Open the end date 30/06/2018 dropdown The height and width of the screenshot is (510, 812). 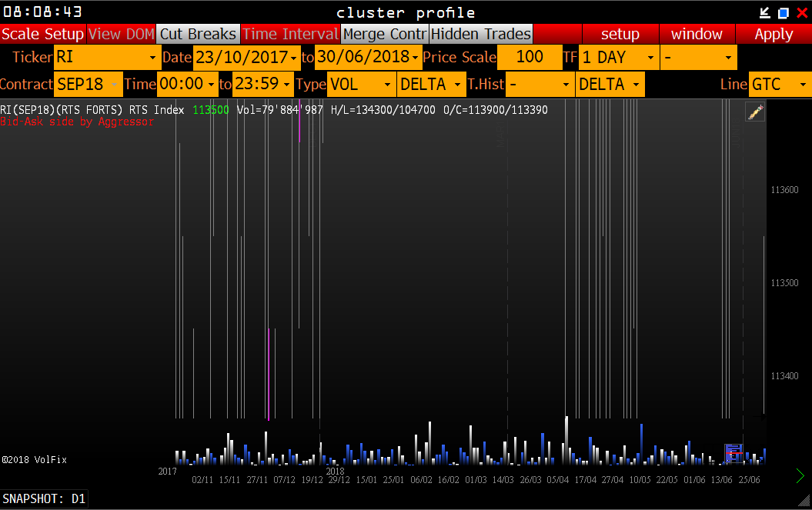click(368, 57)
